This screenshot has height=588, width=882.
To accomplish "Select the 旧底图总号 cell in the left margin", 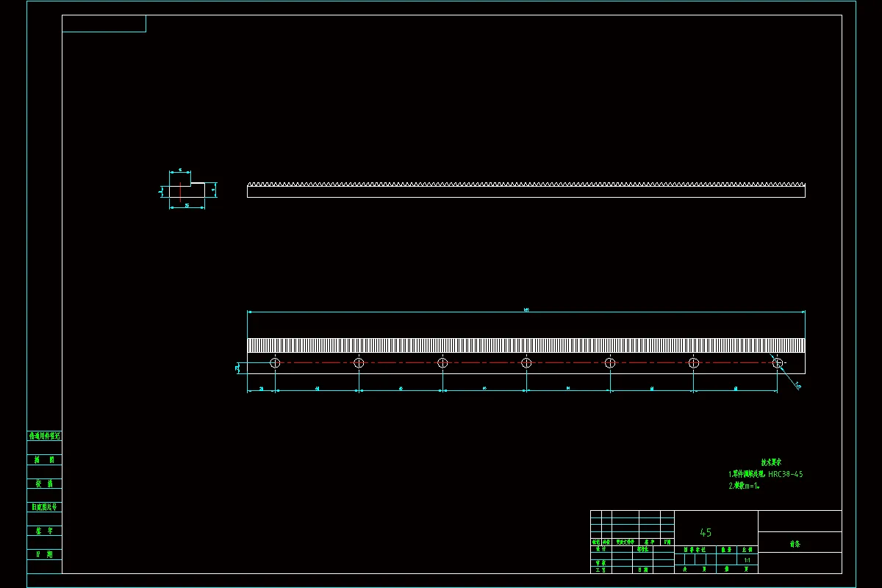I will coord(45,507).
